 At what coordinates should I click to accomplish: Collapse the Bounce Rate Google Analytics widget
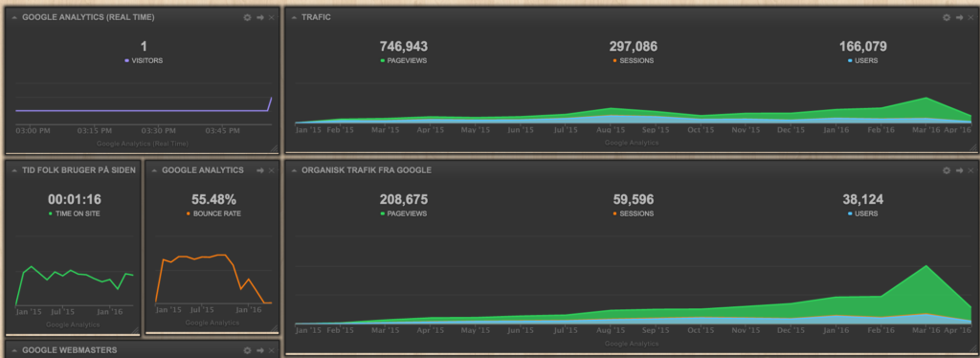pos(154,170)
